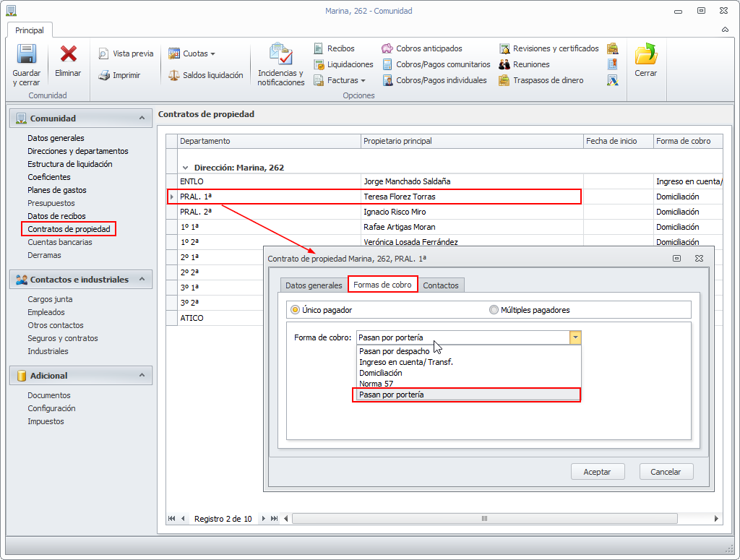This screenshot has height=560, width=740.
Task: Select the Único pagador radio button
Action: (x=295, y=310)
